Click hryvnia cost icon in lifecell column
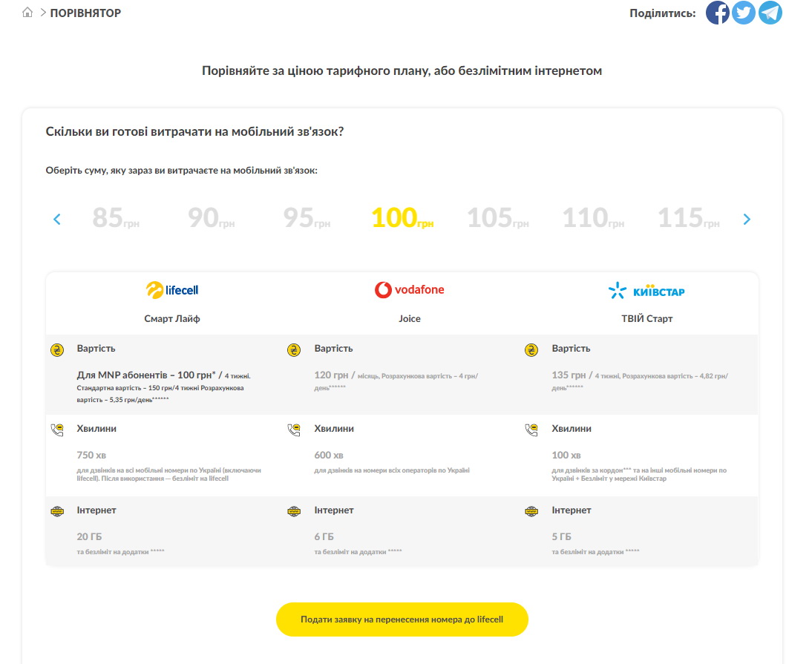Image resolution: width=812 pixels, height=664 pixels. [x=57, y=350]
